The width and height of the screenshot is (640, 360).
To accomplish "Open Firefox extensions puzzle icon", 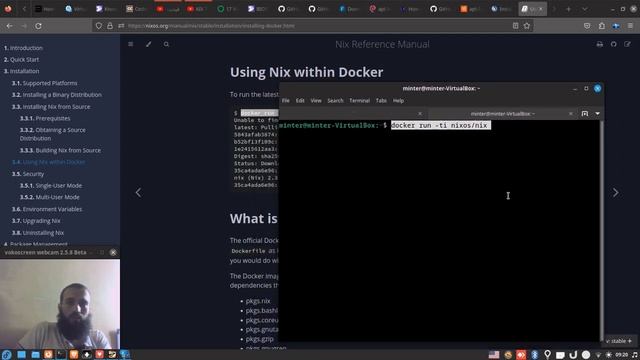I will click(x=602, y=26).
